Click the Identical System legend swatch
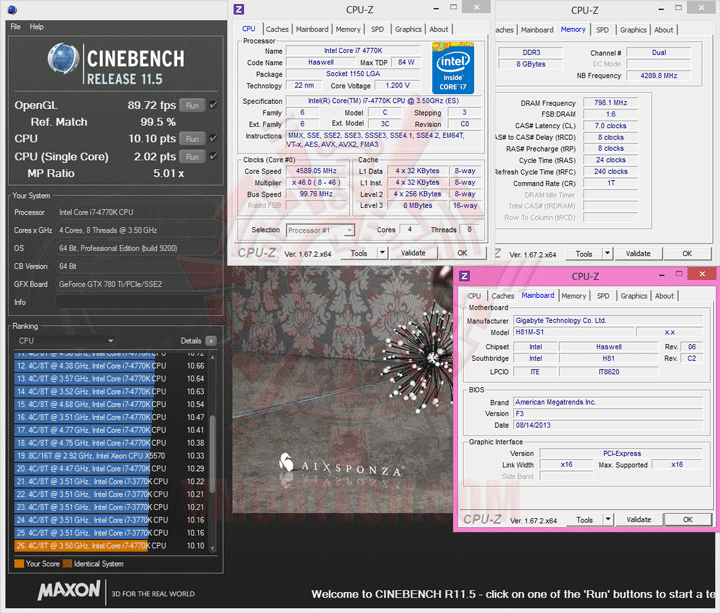 click(x=68, y=564)
